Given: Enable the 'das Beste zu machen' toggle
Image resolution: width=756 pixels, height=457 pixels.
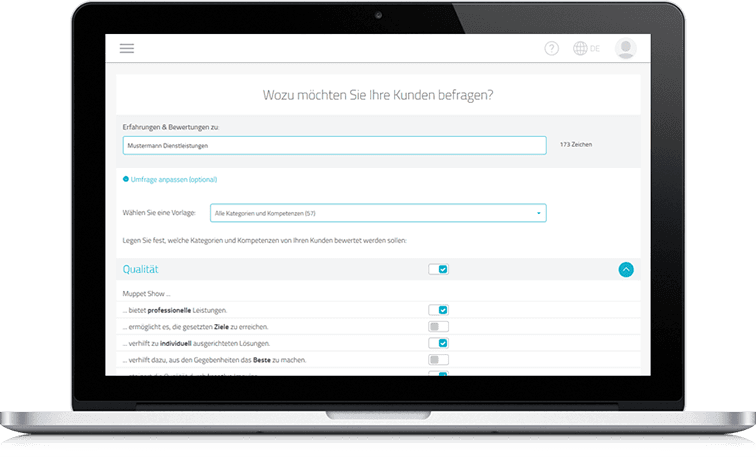Looking at the screenshot, I should [438, 359].
